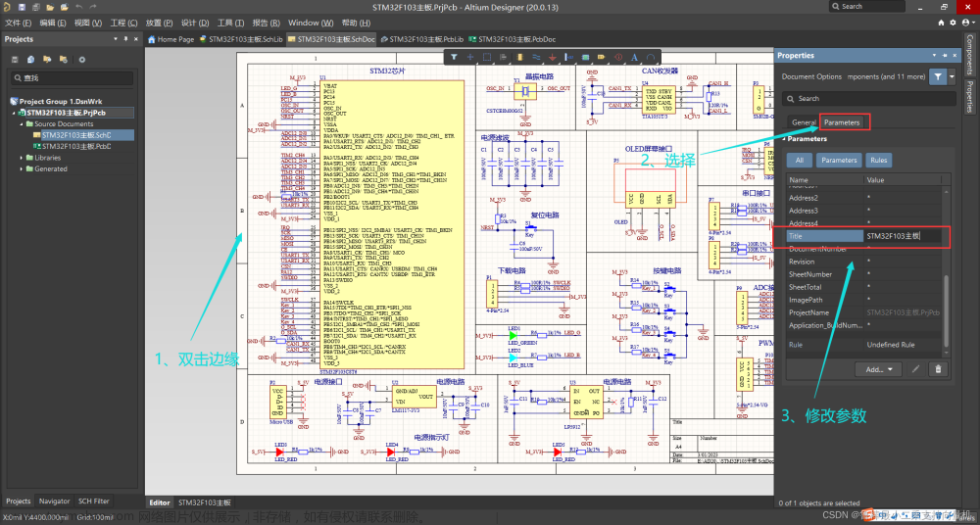Switch to General tab in Properties
980x525 pixels.
pyautogui.click(x=804, y=122)
